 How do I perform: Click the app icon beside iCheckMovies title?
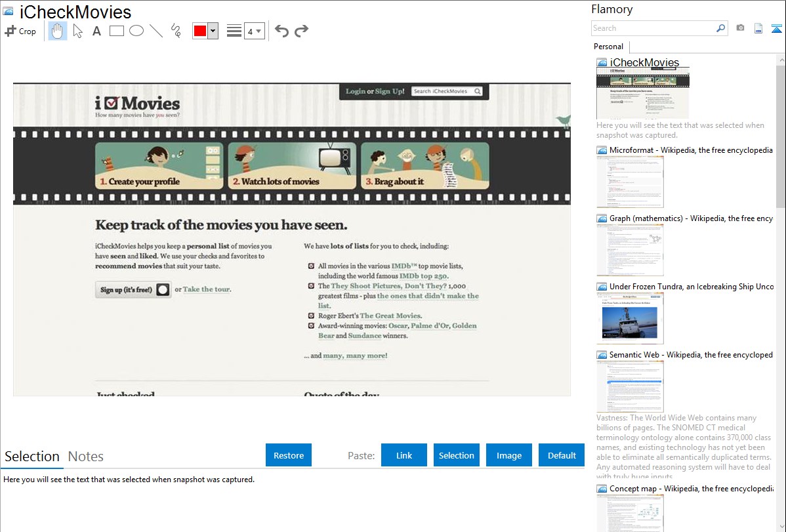coord(8,11)
